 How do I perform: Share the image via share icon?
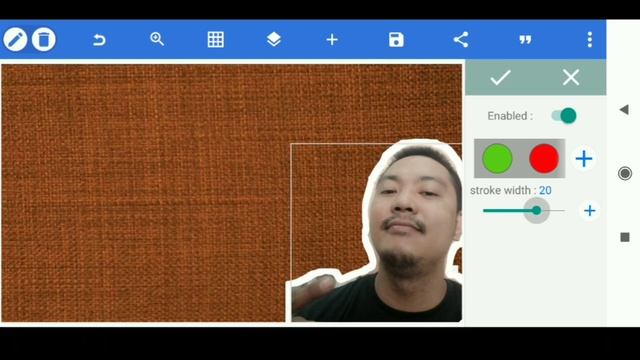[x=461, y=40]
